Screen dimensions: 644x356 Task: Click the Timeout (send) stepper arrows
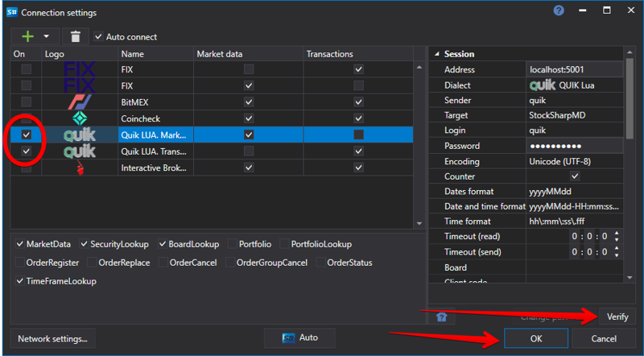(617, 252)
